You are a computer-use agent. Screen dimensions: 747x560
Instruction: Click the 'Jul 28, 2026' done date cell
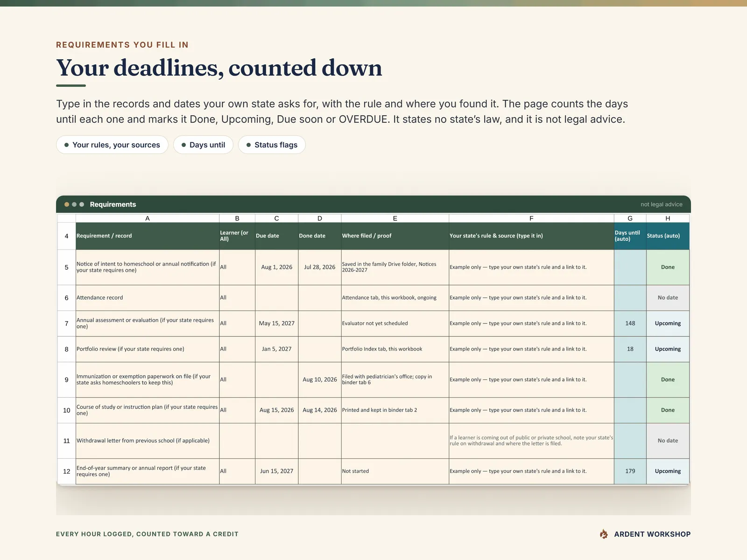(320, 267)
